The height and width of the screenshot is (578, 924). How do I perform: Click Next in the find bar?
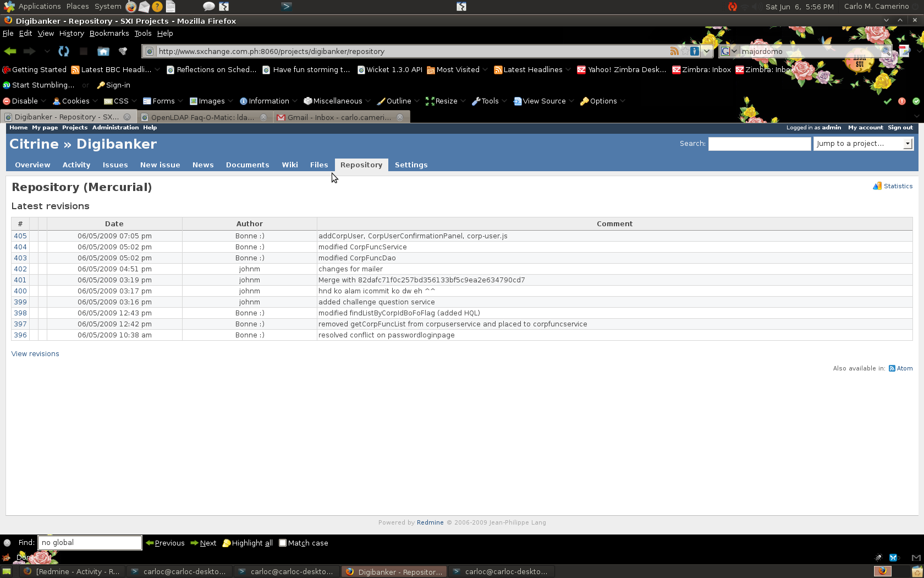pos(204,543)
